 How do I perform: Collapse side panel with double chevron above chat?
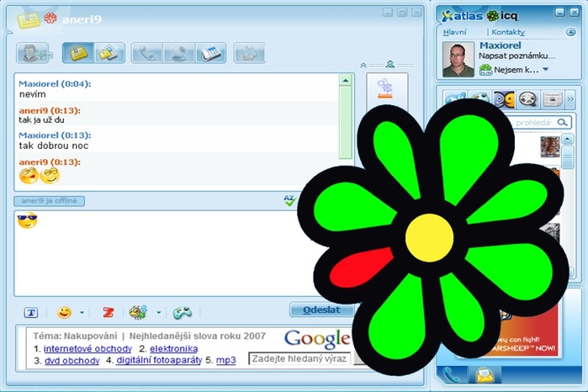pos(363,66)
